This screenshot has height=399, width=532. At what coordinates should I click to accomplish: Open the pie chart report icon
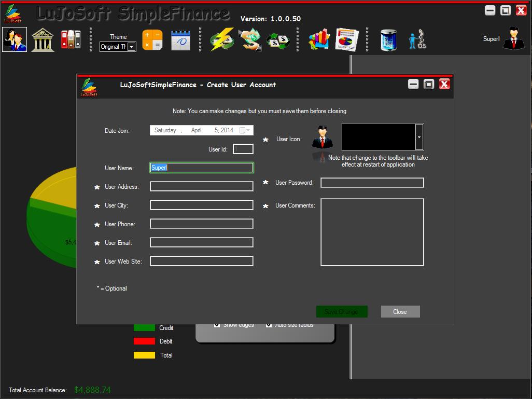[x=347, y=40]
